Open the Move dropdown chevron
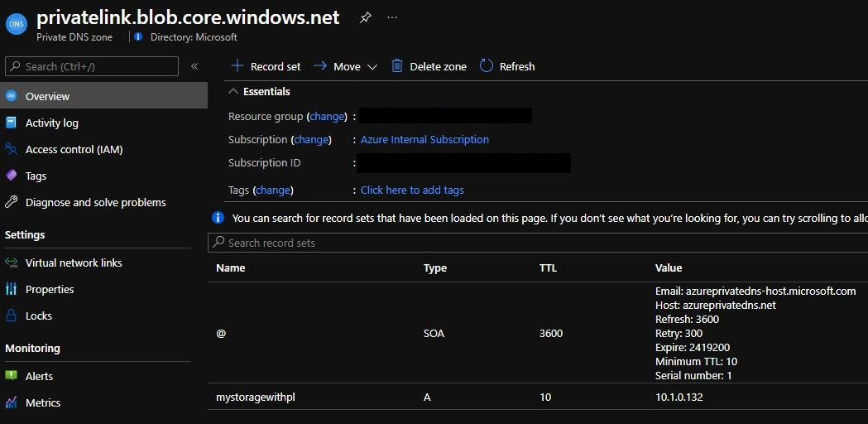This screenshot has width=868, height=424. [372, 67]
